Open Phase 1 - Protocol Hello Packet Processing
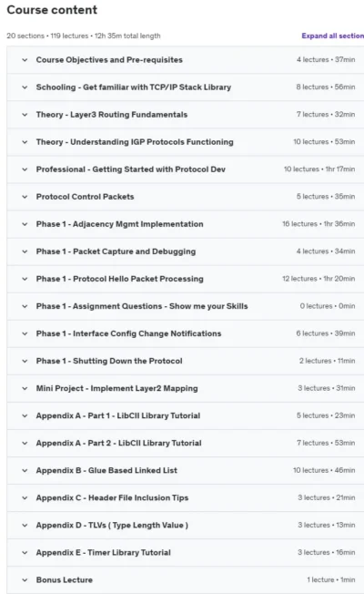 tap(186, 279)
